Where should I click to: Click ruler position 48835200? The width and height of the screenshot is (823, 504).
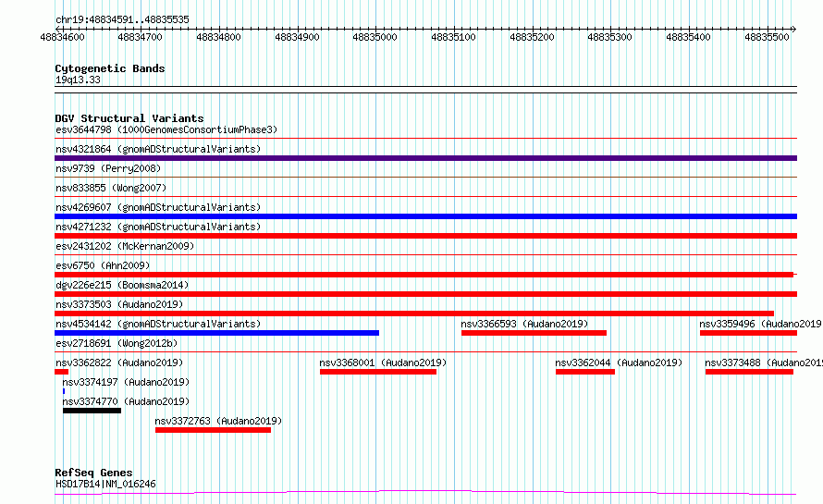532,37
